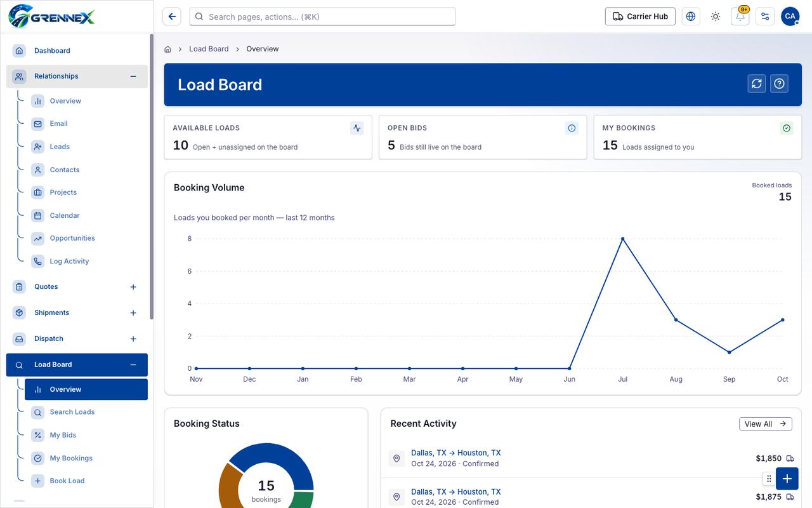Open Relationships Email item

86,124
